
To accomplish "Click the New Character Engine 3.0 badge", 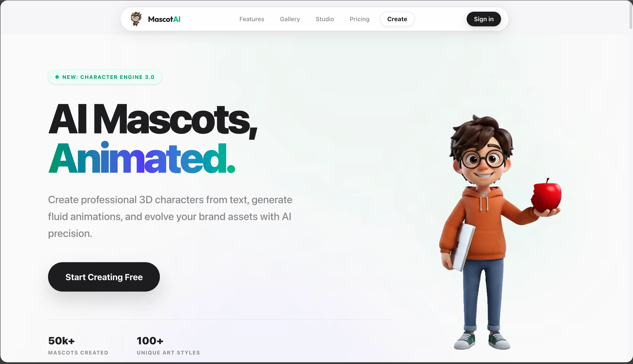I will [105, 77].
